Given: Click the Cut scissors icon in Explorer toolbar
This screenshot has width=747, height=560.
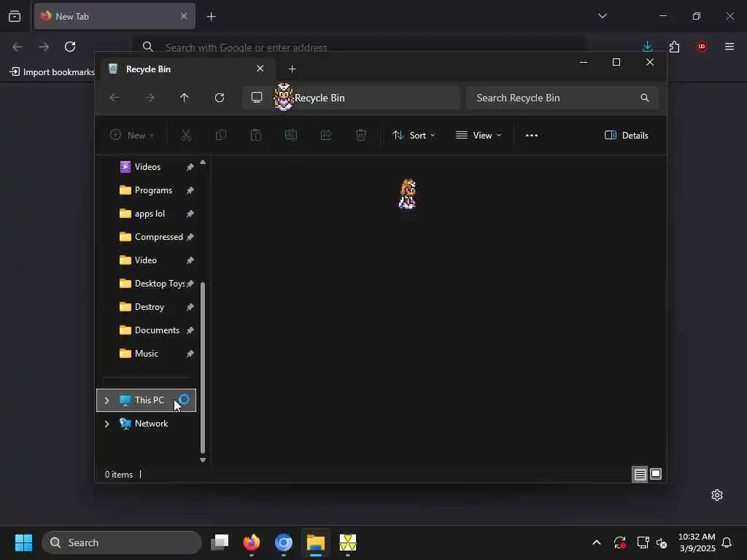Looking at the screenshot, I should [x=186, y=135].
